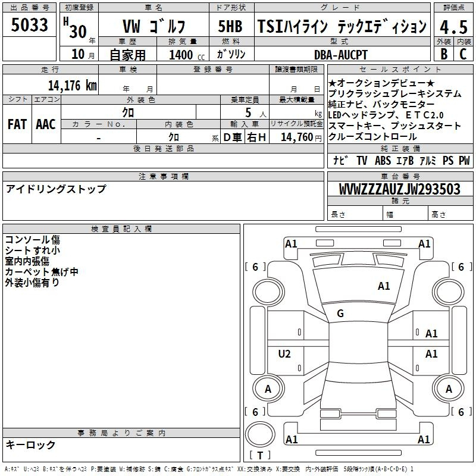Click the lot number 5033
Screen dimensions: 476x476
pyautogui.click(x=30, y=25)
